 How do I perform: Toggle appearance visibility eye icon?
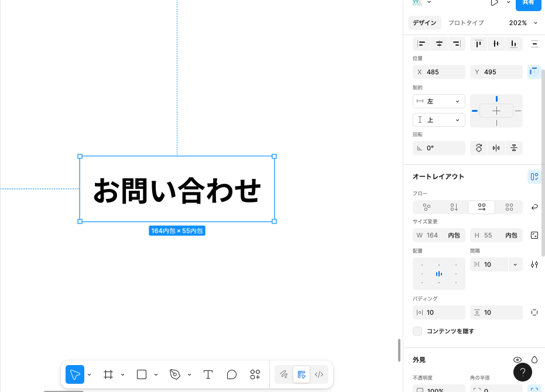517,360
